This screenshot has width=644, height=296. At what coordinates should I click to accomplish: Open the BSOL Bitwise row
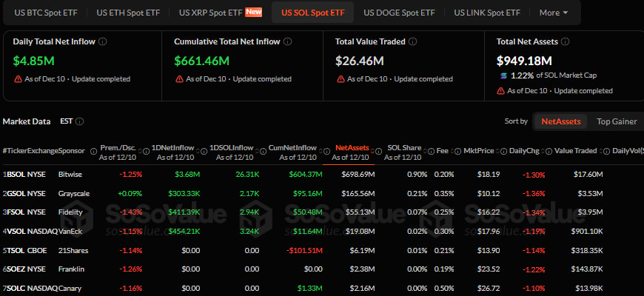tap(304, 175)
